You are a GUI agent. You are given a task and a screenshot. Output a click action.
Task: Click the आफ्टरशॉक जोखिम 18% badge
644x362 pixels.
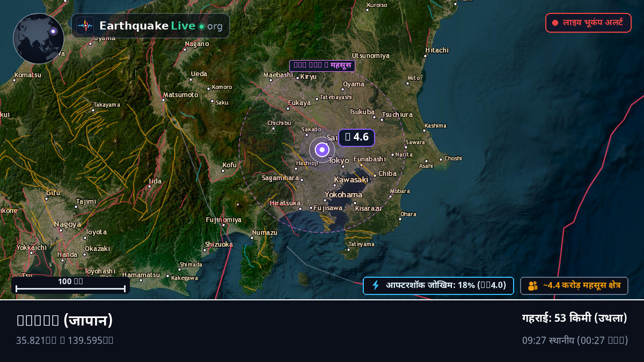pos(438,286)
